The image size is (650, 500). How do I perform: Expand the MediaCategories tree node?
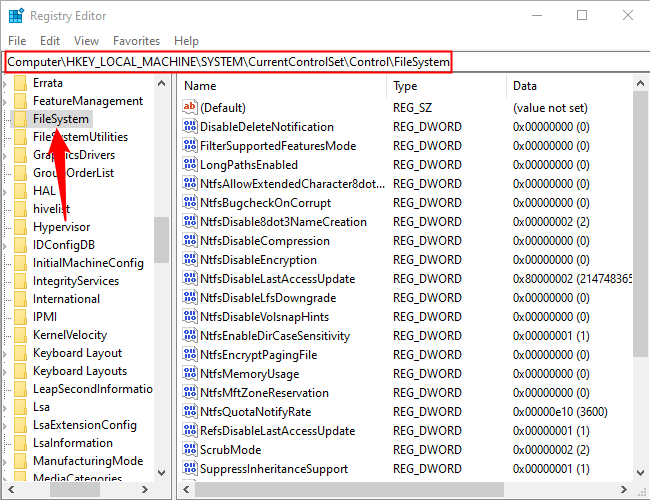point(6,479)
